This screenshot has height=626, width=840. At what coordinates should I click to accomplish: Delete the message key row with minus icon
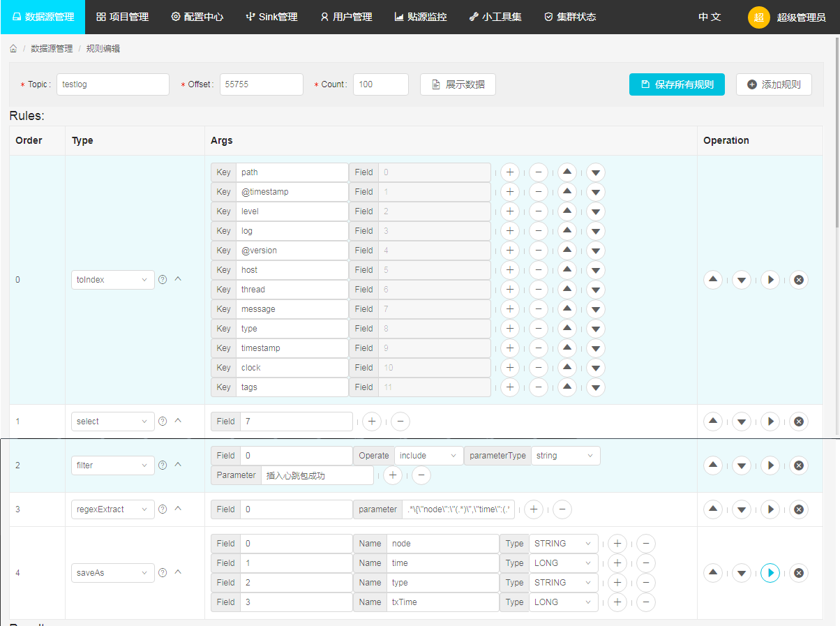click(539, 309)
